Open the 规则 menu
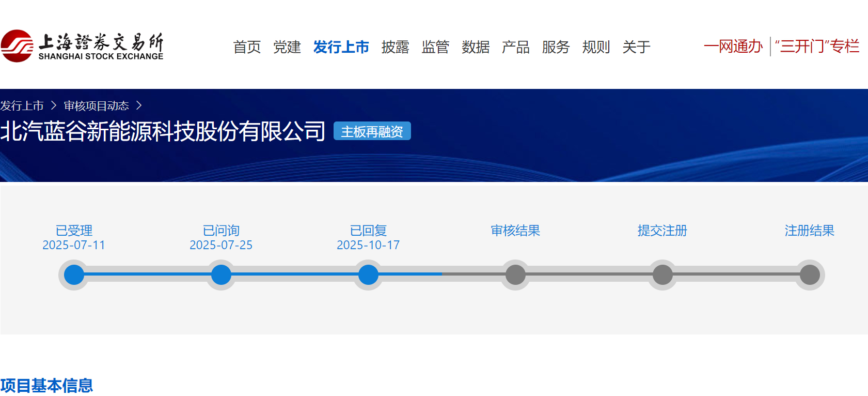Screen dimensions: 868x396 coord(596,47)
